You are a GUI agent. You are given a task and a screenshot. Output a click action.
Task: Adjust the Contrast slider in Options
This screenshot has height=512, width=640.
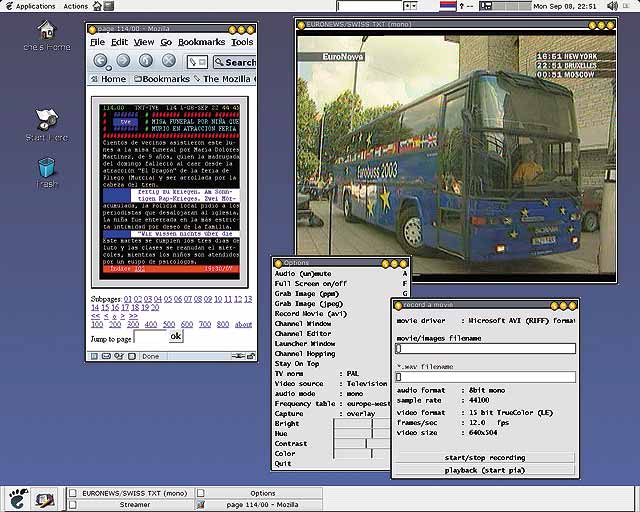pyautogui.click(x=362, y=443)
